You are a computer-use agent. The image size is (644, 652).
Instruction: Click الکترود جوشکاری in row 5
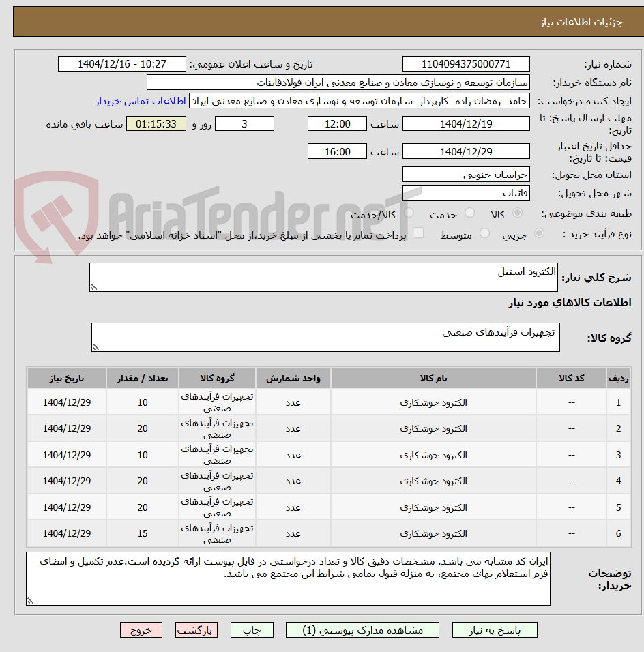[x=433, y=507]
